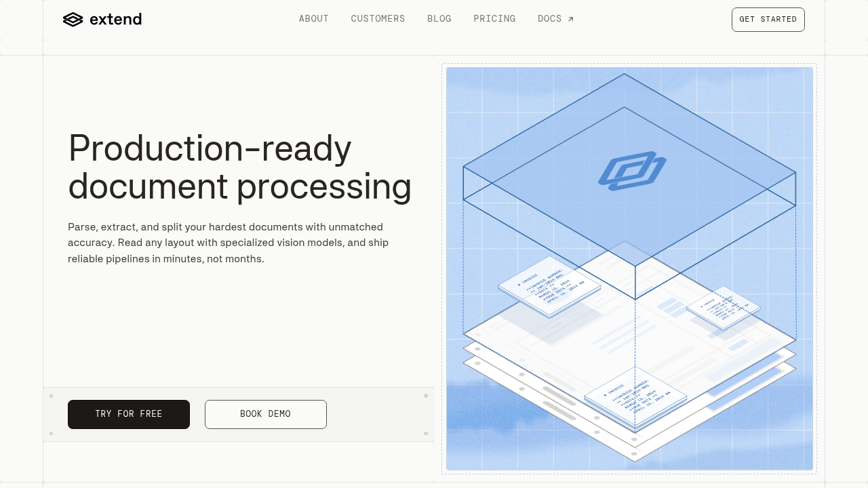Viewport: 868px width, 488px height.
Task: Go to the Customers page
Action: coord(378,19)
